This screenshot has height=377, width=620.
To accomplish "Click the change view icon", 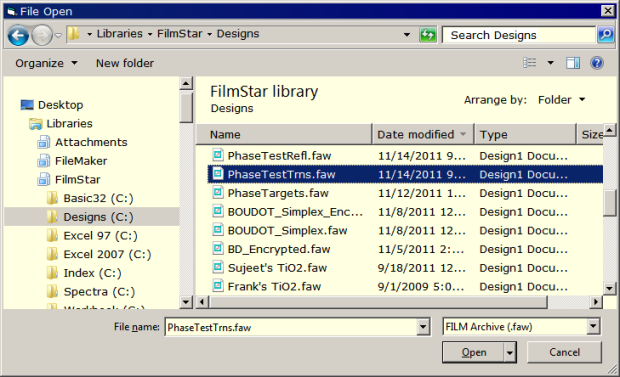I will [x=530, y=63].
